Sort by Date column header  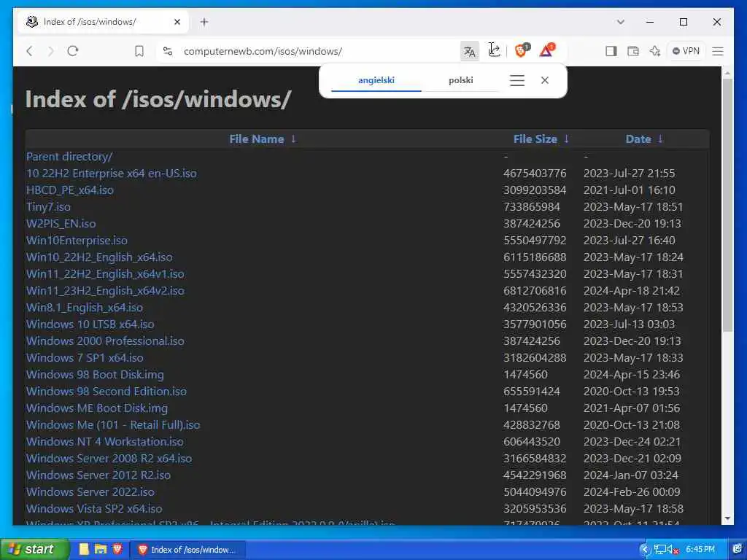(638, 139)
